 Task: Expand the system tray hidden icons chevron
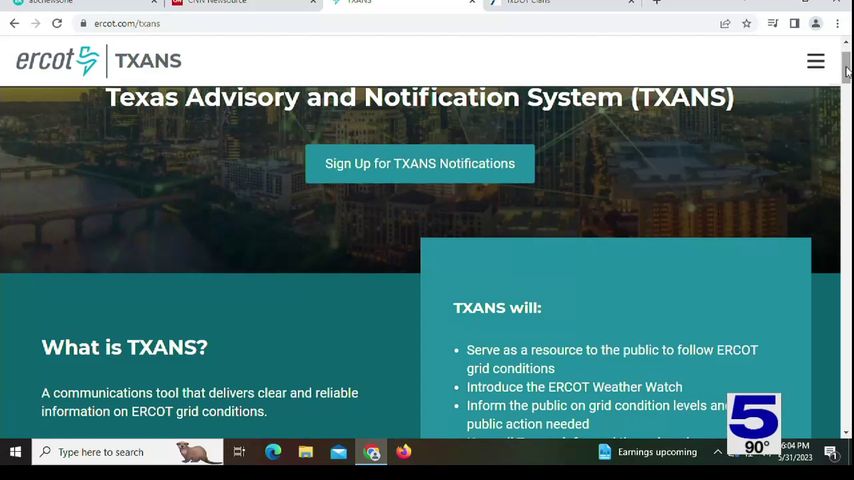click(x=717, y=452)
